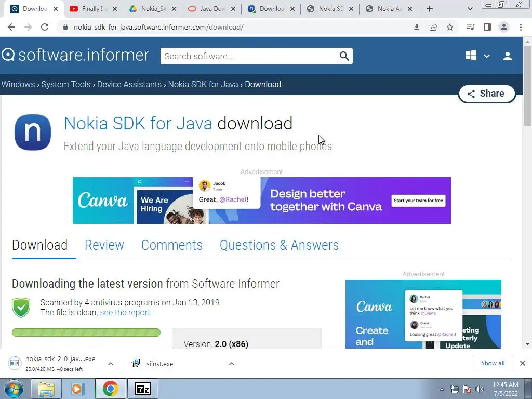Click the green shield scan icon
532x399 pixels.
coord(21,308)
